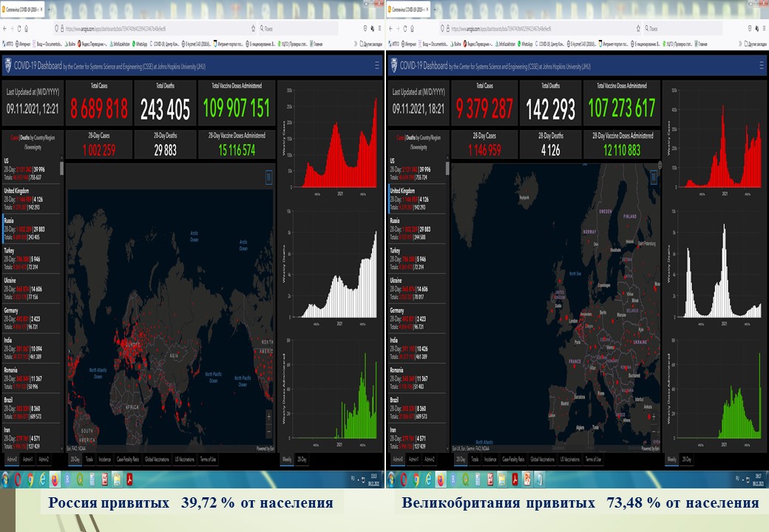The height and width of the screenshot is (532, 769).
Task: Zoom in on the right dashboard Europe map
Action: coord(654,417)
